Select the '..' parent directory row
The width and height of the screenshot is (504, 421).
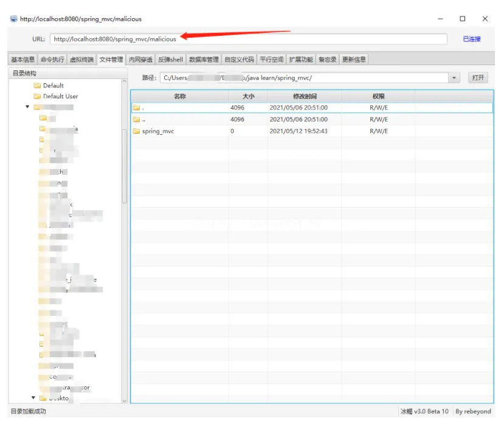pos(312,120)
